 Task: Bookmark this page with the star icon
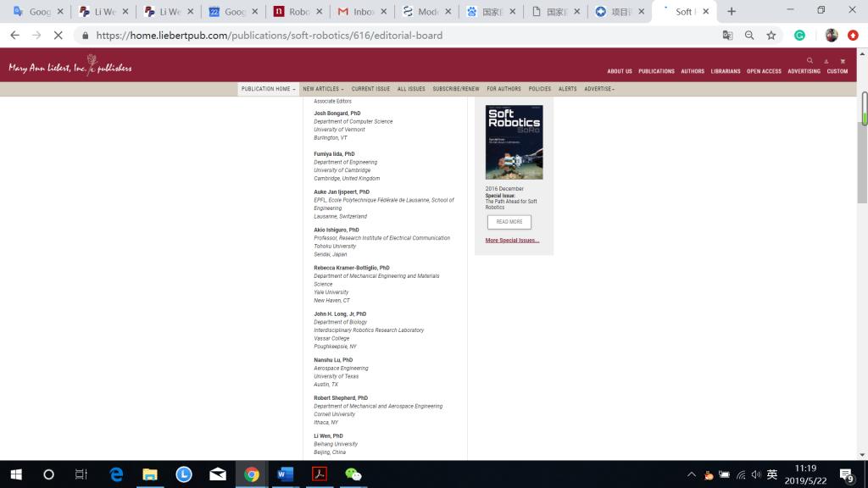771,36
